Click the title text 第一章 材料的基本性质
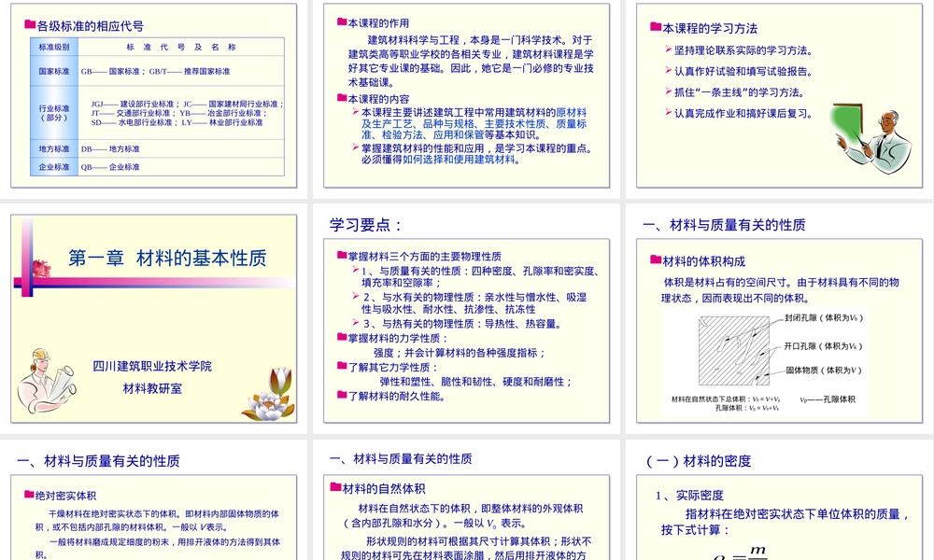Image resolution: width=934 pixels, height=560 pixels. point(167,258)
